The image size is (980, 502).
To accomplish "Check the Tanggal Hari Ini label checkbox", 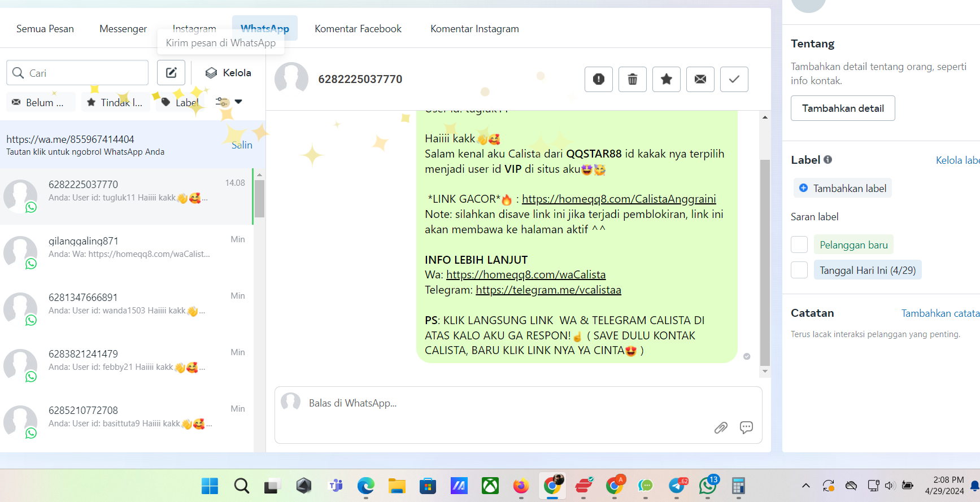I will tap(799, 270).
